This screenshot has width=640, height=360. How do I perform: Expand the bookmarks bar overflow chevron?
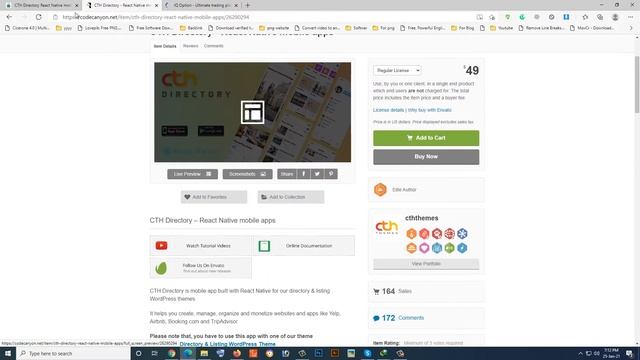[x=631, y=28]
